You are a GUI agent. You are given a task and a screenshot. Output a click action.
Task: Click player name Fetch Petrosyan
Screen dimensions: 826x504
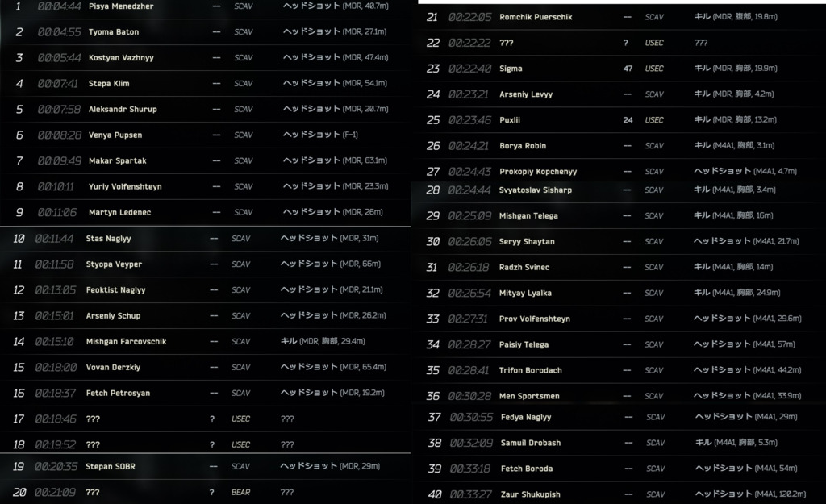(118, 394)
